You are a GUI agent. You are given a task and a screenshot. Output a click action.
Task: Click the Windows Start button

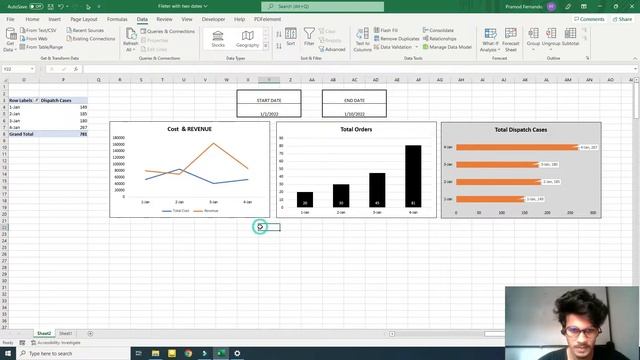[8, 353]
